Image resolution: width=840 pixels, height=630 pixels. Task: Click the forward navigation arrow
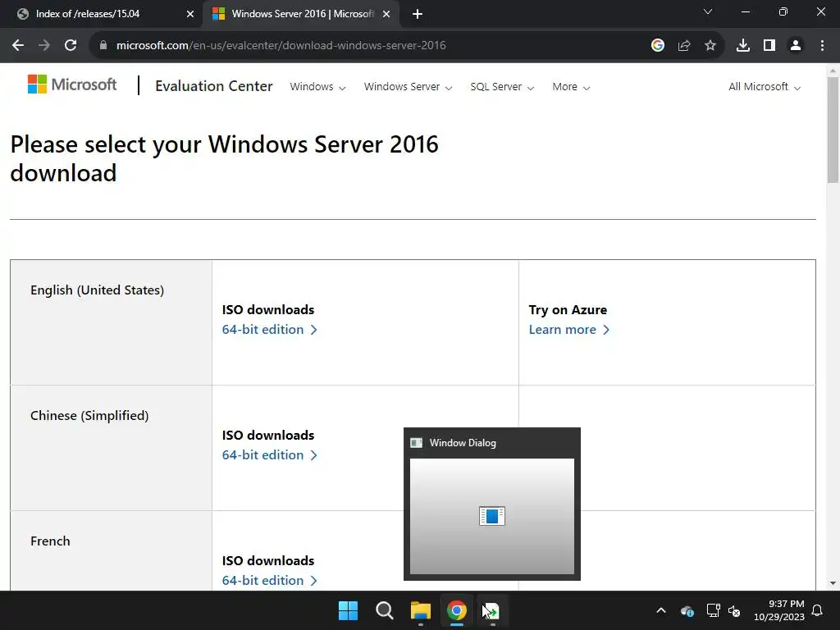[x=44, y=46]
